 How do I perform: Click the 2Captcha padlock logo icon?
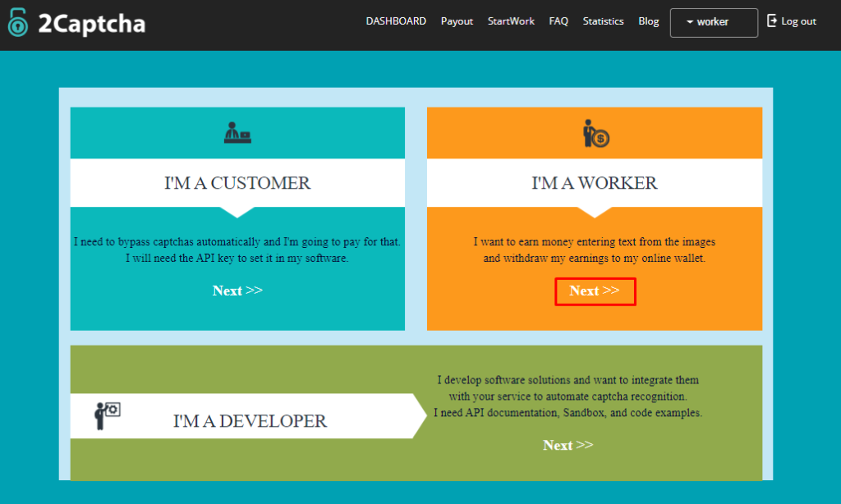click(18, 22)
